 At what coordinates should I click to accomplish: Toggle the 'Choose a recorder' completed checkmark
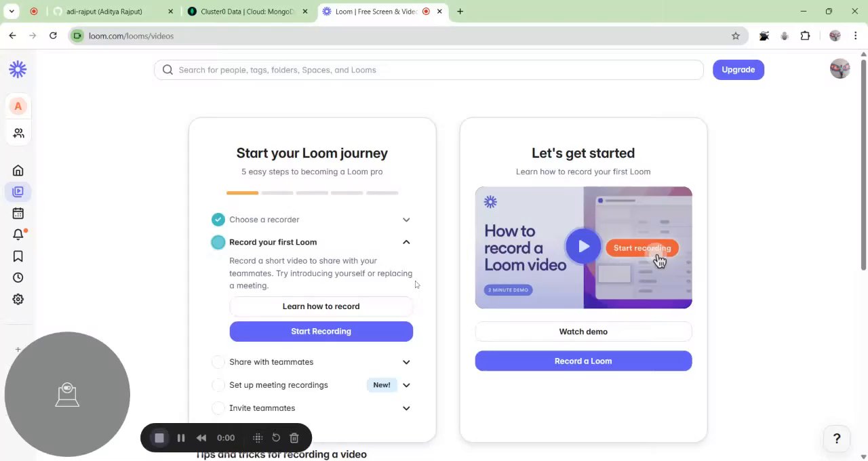[218, 220]
